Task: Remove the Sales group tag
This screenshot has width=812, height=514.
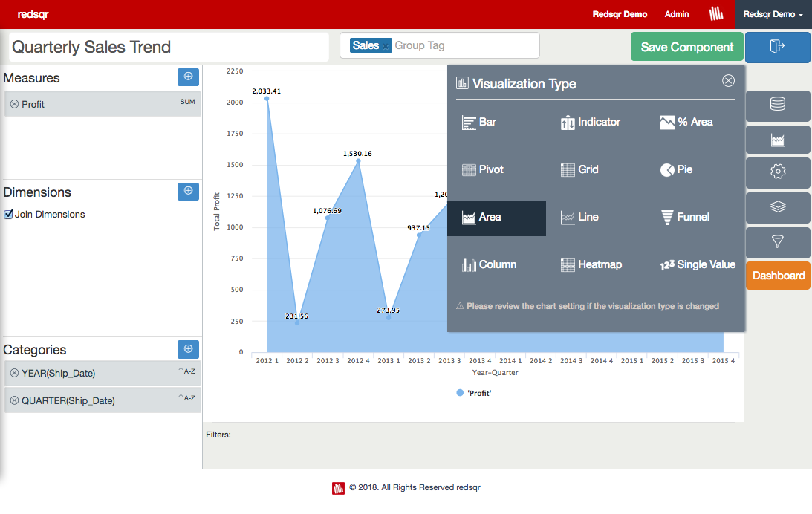Action: click(x=386, y=47)
